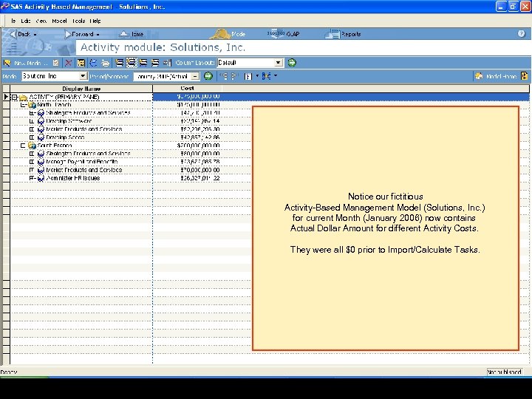Open the Model selector dropdown

tap(83, 76)
